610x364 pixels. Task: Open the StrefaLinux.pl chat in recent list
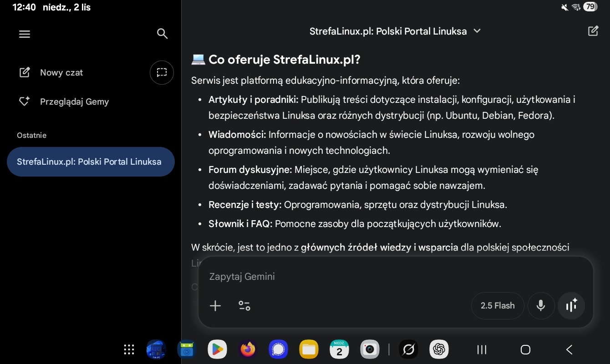click(x=90, y=162)
